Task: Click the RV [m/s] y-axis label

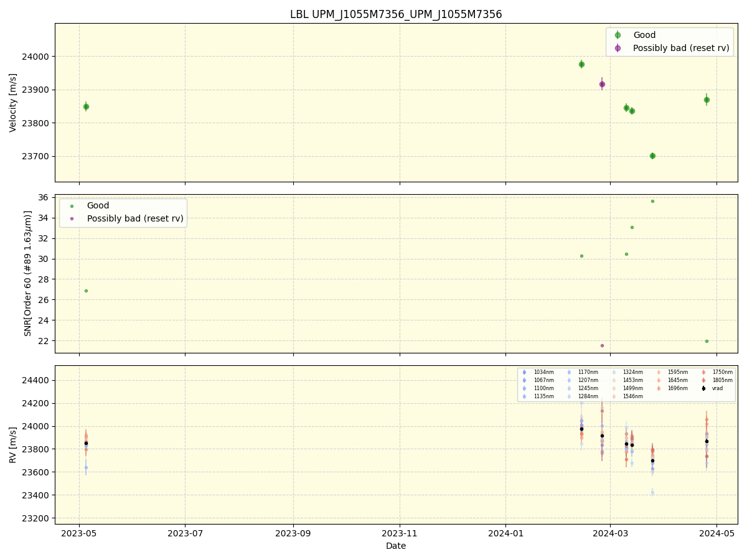Action: coord(13,444)
